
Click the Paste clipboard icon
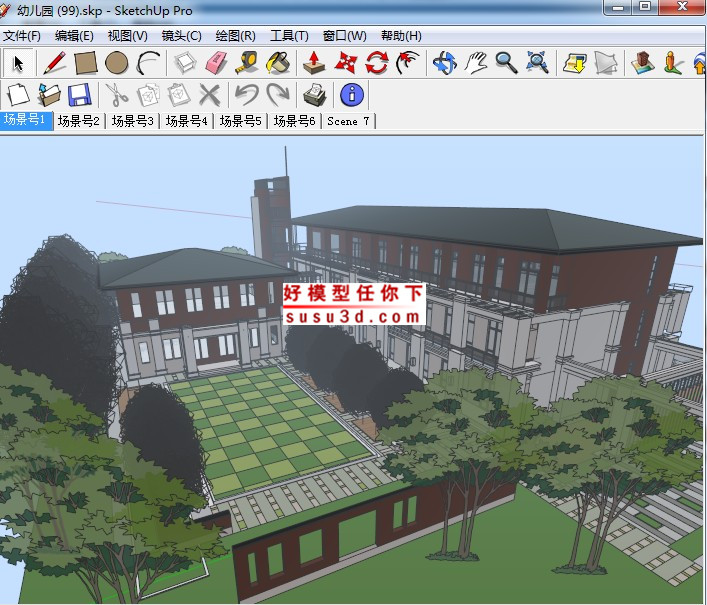tap(179, 95)
